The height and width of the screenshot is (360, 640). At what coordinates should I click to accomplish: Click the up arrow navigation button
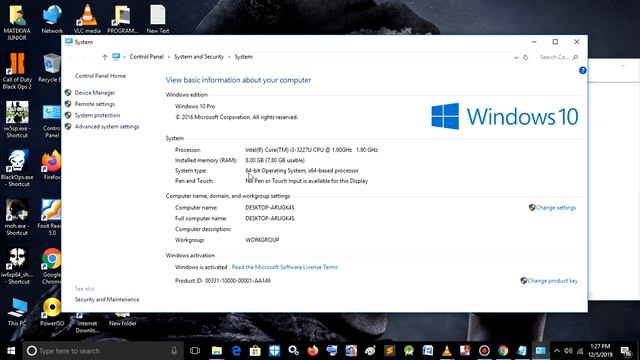[x=104, y=57]
